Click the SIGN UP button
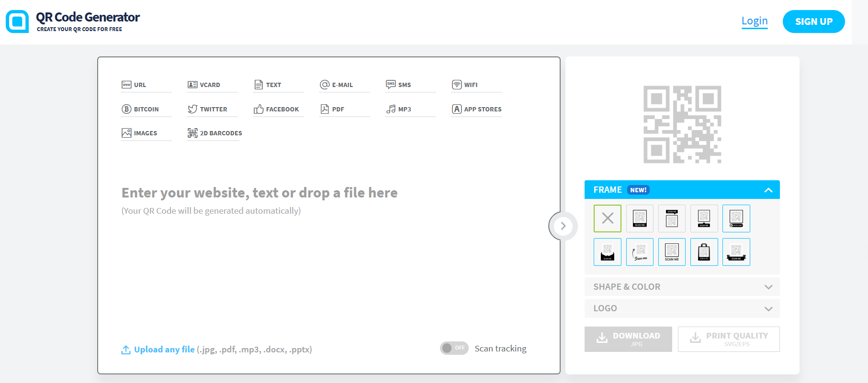The width and height of the screenshot is (868, 383). [x=814, y=22]
